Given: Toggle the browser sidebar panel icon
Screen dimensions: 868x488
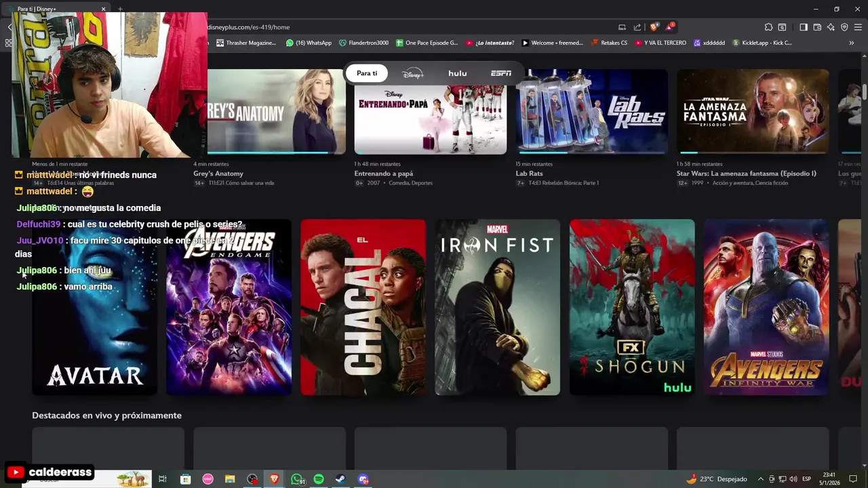Looking at the screenshot, I should point(804,27).
